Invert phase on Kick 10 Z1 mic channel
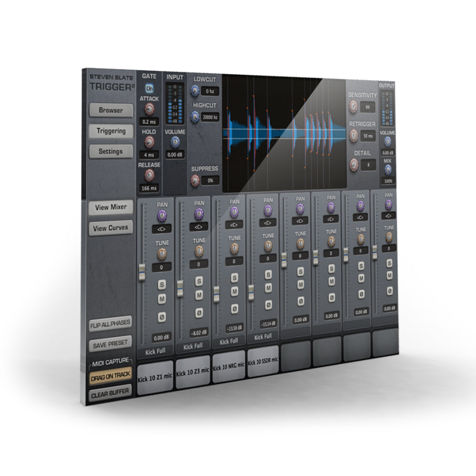This screenshot has height=476, width=476. (162, 317)
